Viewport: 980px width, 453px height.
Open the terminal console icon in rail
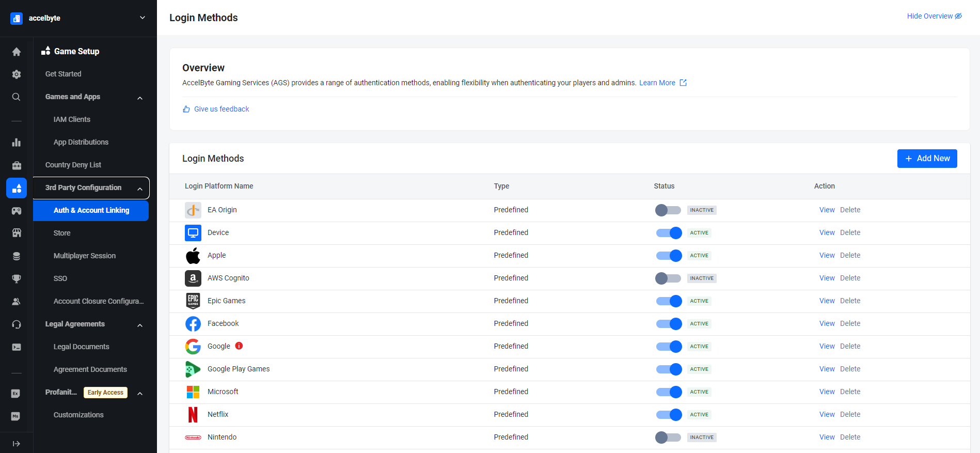coord(17,347)
